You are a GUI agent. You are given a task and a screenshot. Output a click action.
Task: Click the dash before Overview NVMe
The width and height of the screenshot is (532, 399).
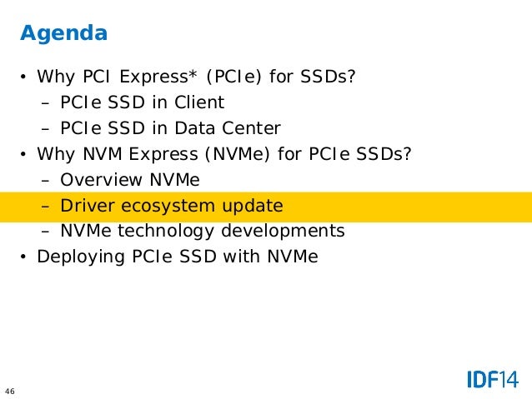[46, 181]
